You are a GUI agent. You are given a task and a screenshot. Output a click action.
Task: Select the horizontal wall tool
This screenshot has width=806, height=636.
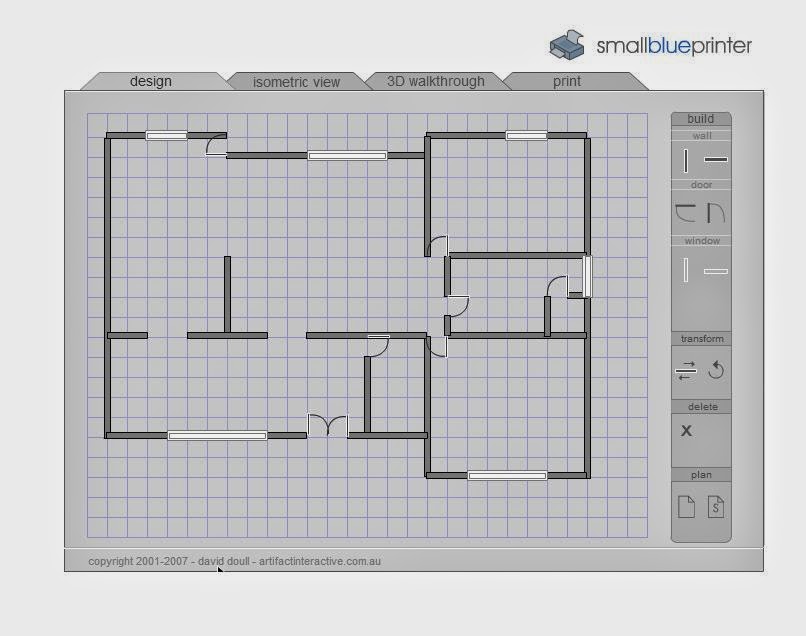[713, 159]
